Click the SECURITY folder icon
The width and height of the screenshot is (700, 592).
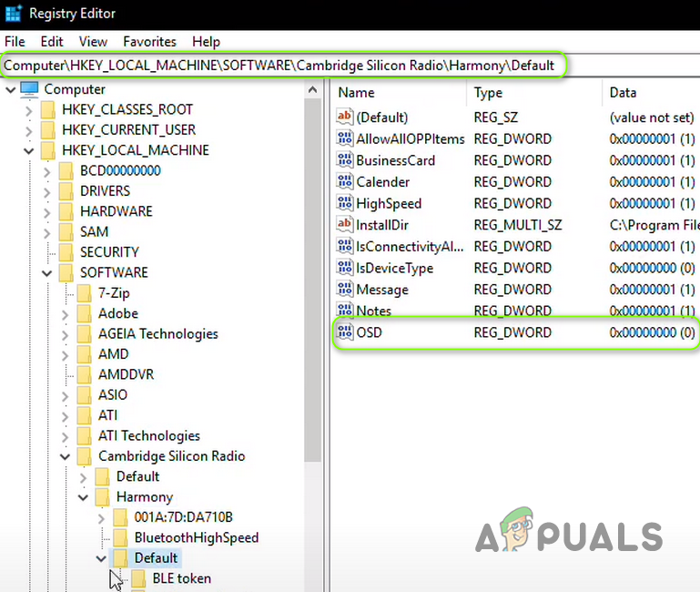click(x=66, y=252)
